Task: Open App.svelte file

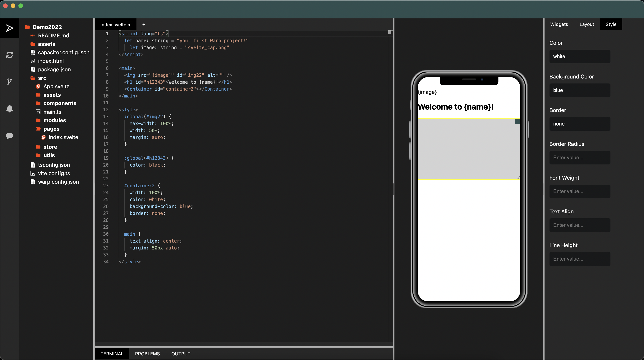Action: 56,86
